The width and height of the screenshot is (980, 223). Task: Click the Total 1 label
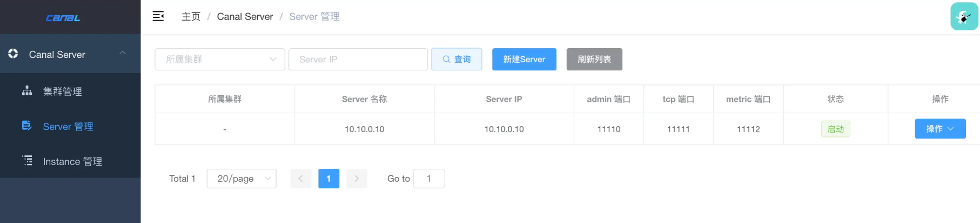(182, 179)
